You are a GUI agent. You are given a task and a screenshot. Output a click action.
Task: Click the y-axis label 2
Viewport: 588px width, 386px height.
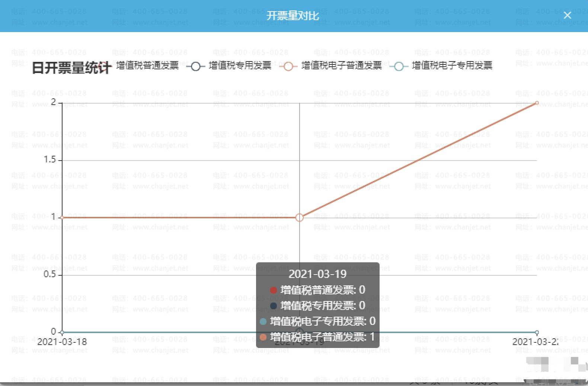pyautogui.click(x=54, y=102)
